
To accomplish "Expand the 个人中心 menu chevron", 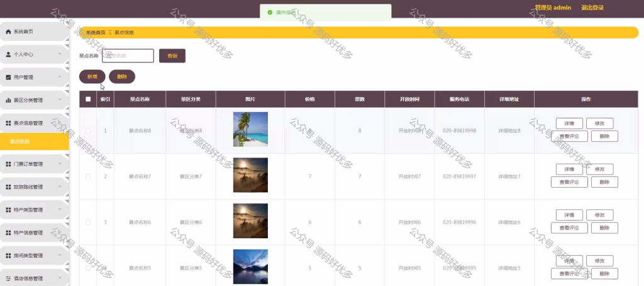I will tap(60, 54).
